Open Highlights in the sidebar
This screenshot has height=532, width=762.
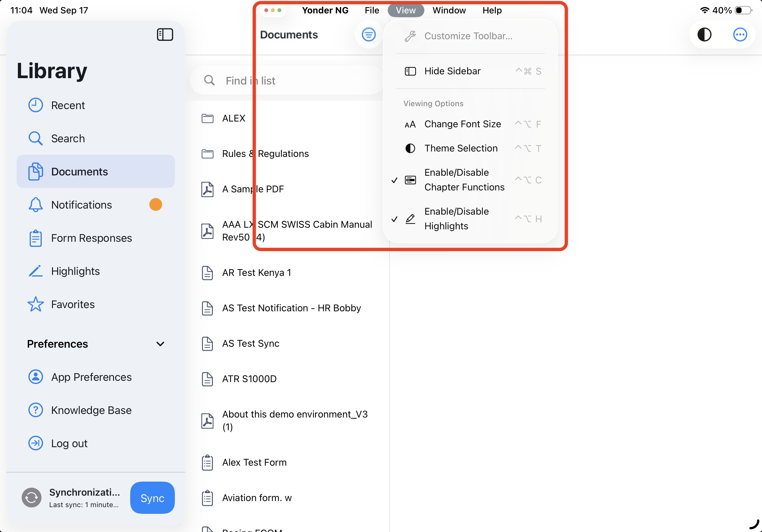click(75, 271)
